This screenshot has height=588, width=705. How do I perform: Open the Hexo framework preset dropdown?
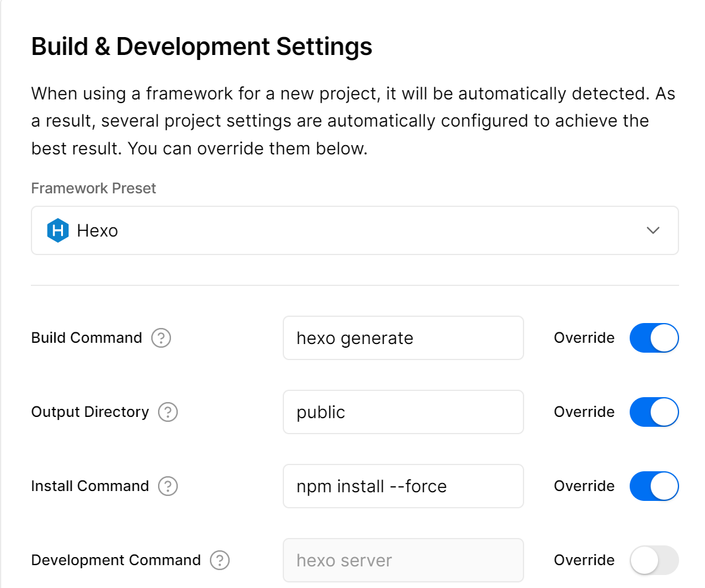click(354, 230)
